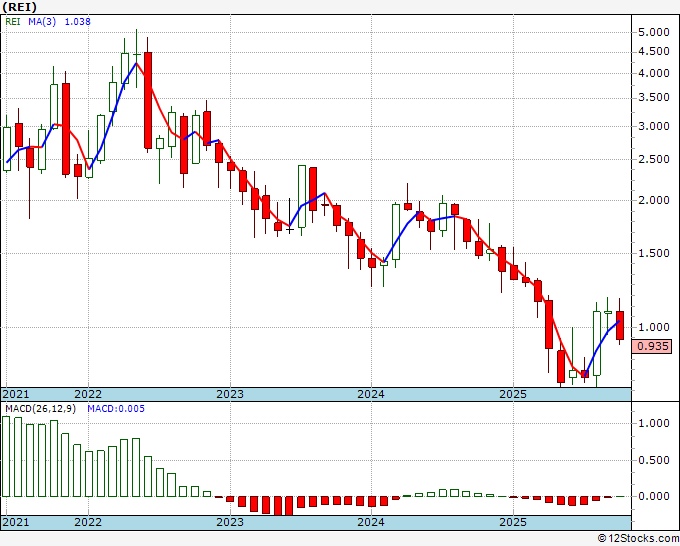Click the 1.038 moving average value
This screenshot has width=680, height=546.
coord(78,21)
